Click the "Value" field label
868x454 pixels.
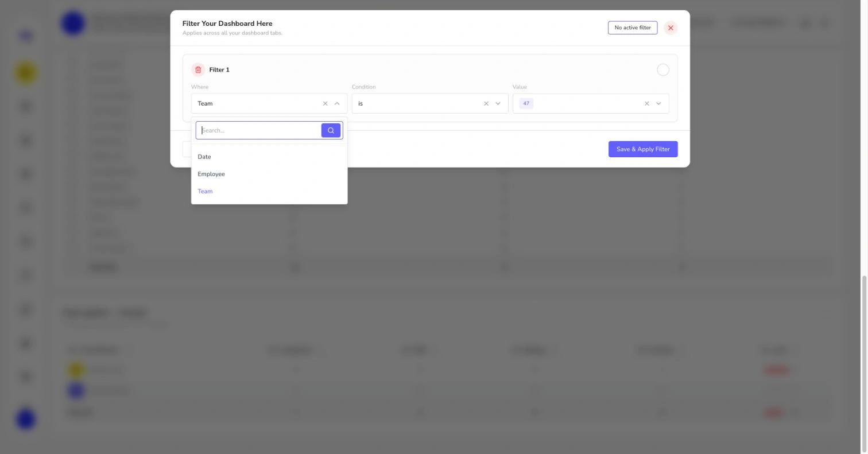point(520,87)
